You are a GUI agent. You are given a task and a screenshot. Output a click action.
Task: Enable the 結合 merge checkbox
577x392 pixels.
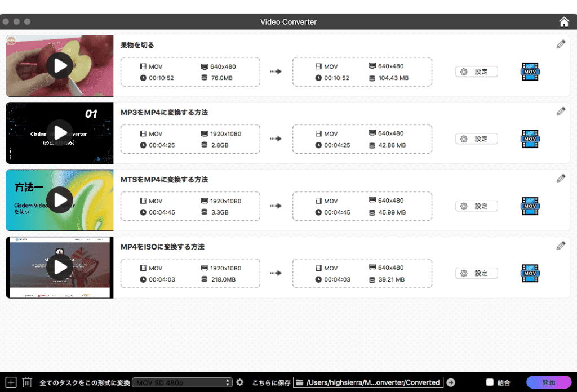[490, 382]
